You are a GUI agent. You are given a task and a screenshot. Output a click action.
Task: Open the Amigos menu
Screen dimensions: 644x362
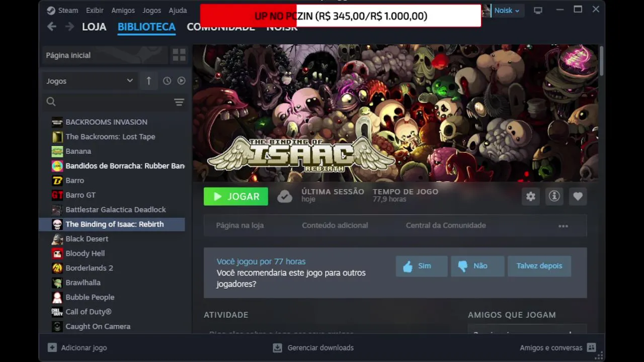click(x=123, y=10)
